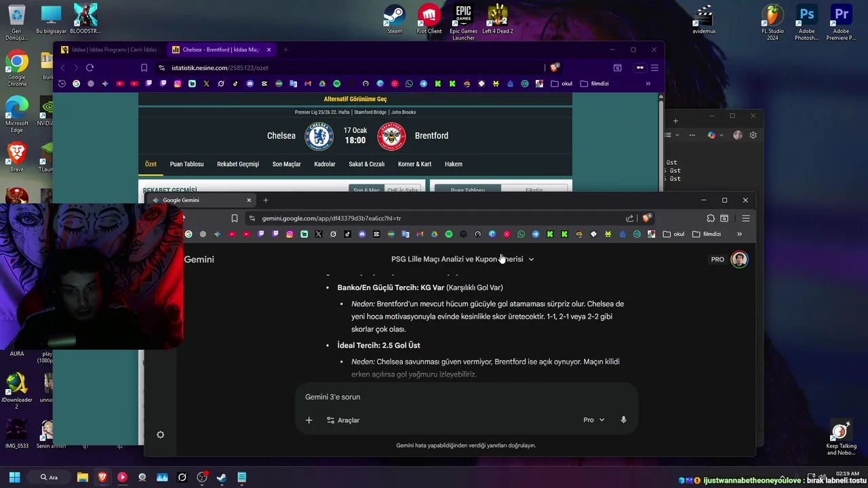Open Steam desktop shortcut
This screenshot has width=868, height=488.
pos(394,20)
